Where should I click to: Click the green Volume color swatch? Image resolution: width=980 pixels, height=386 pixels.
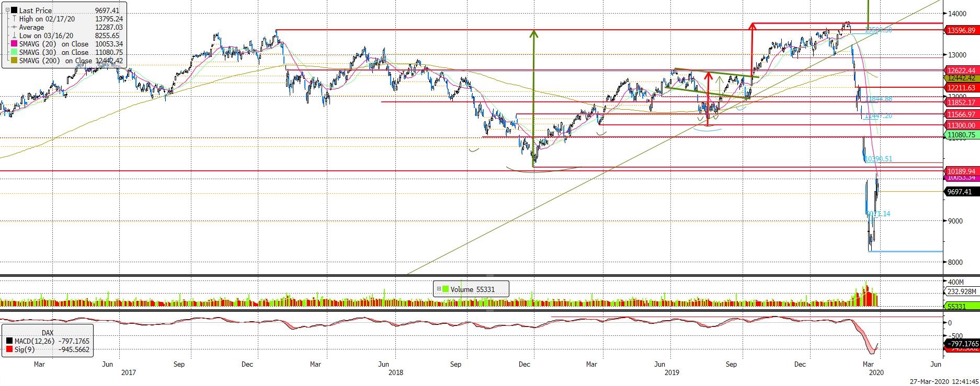[445, 289]
